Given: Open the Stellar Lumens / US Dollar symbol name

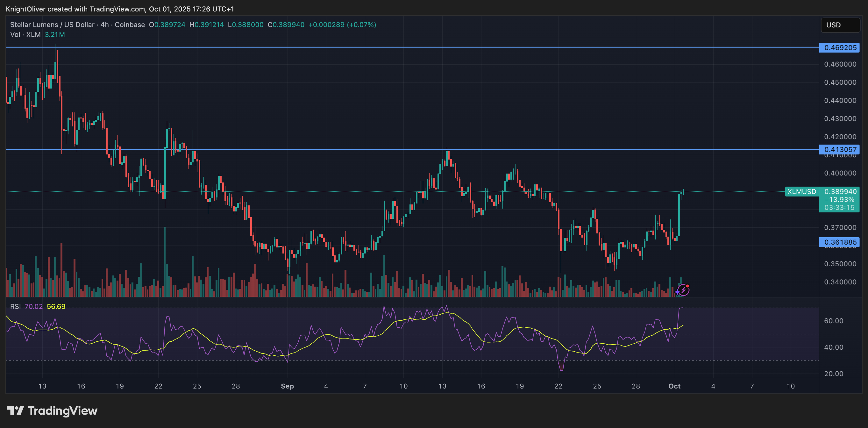Looking at the screenshot, I should click(52, 24).
